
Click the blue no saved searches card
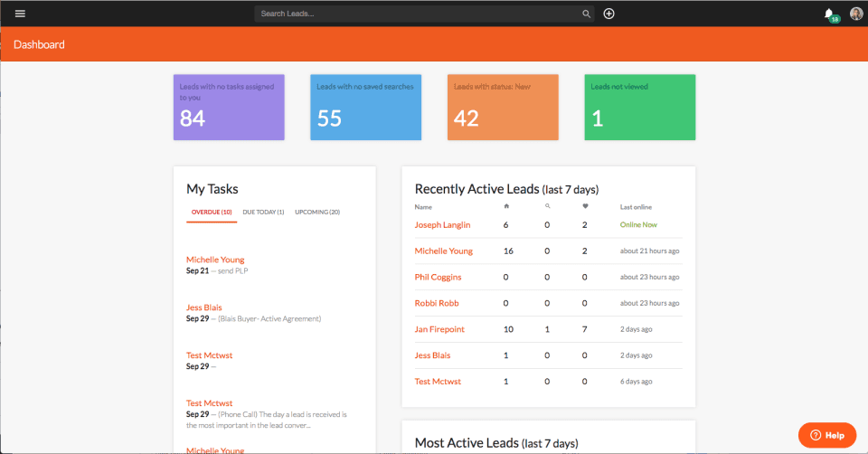point(365,108)
